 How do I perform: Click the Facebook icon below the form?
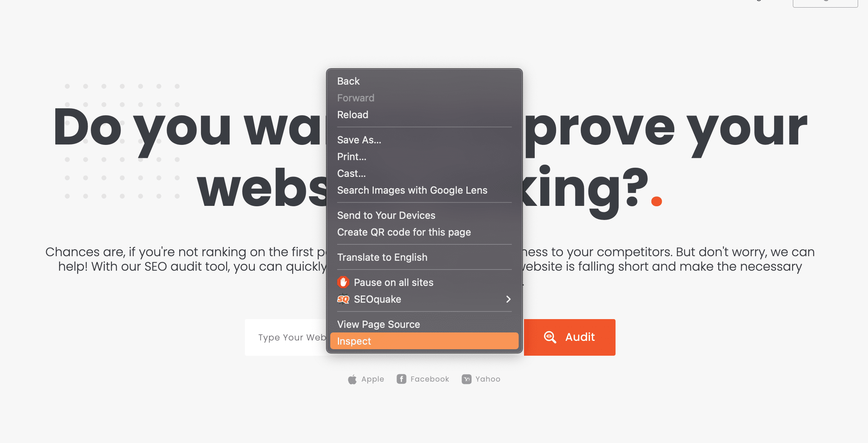pos(402,379)
